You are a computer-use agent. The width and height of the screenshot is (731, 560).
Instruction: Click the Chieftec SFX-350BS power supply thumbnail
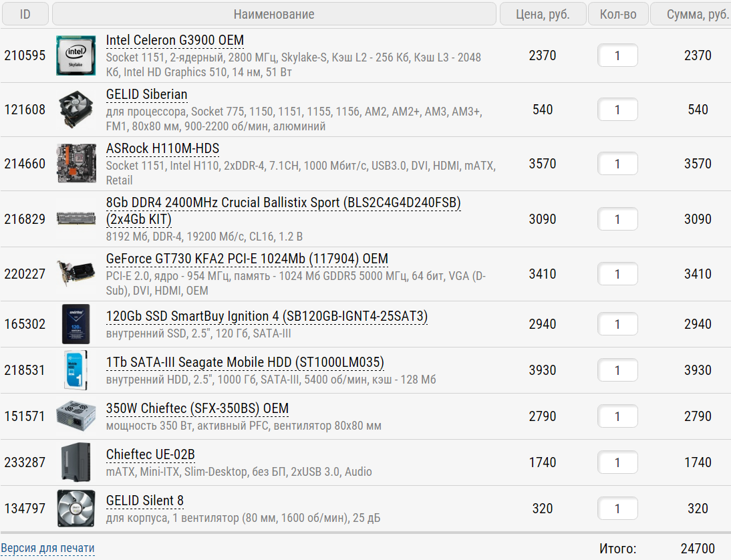pyautogui.click(x=76, y=416)
